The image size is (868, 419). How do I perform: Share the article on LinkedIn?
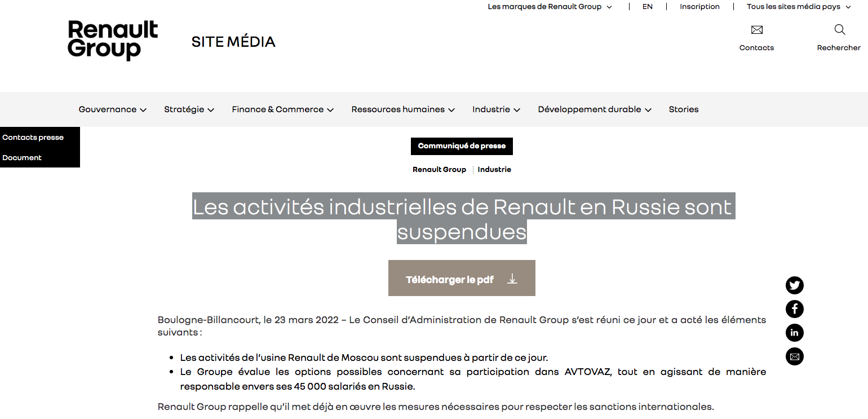point(795,333)
